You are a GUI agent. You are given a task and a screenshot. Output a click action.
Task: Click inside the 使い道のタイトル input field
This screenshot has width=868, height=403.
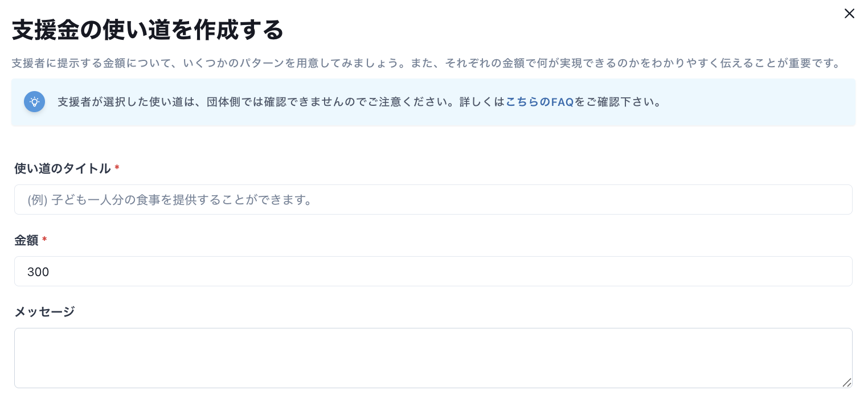point(433,199)
